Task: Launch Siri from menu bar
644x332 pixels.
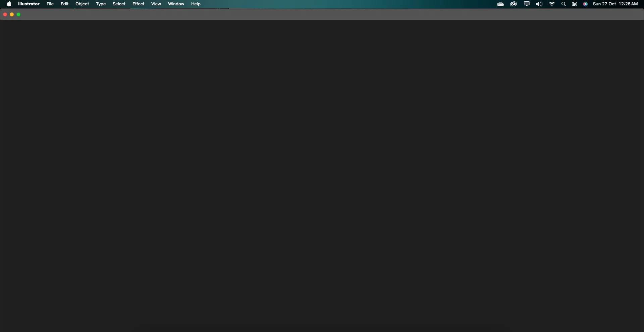Action: pyautogui.click(x=585, y=4)
